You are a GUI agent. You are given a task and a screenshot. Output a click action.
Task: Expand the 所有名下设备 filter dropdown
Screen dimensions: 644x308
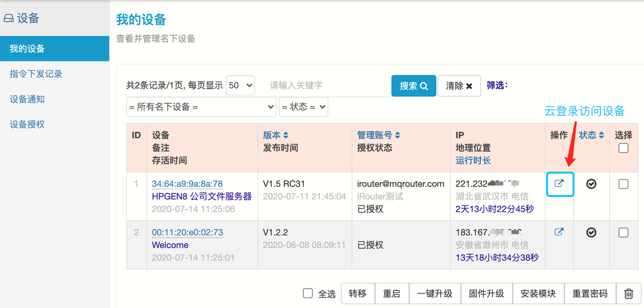(201, 107)
